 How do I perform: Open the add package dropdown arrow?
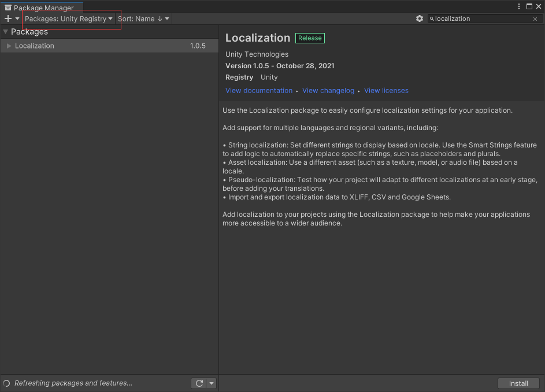click(17, 19)
